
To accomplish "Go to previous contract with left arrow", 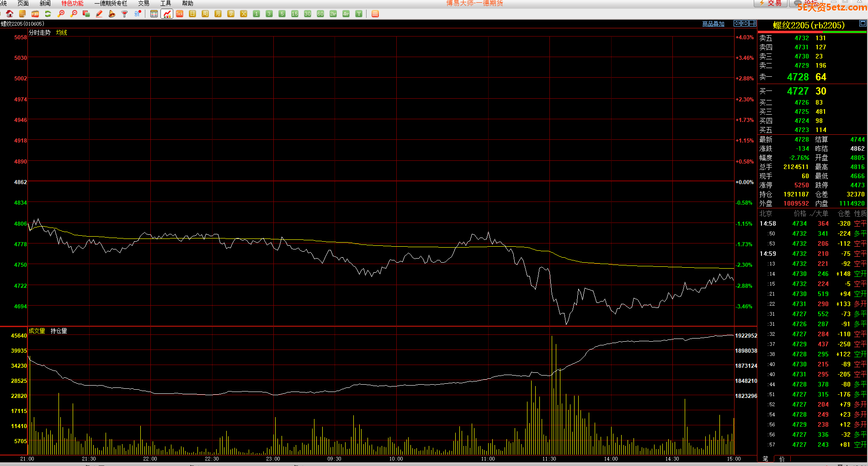I will (x=737, y=23).
